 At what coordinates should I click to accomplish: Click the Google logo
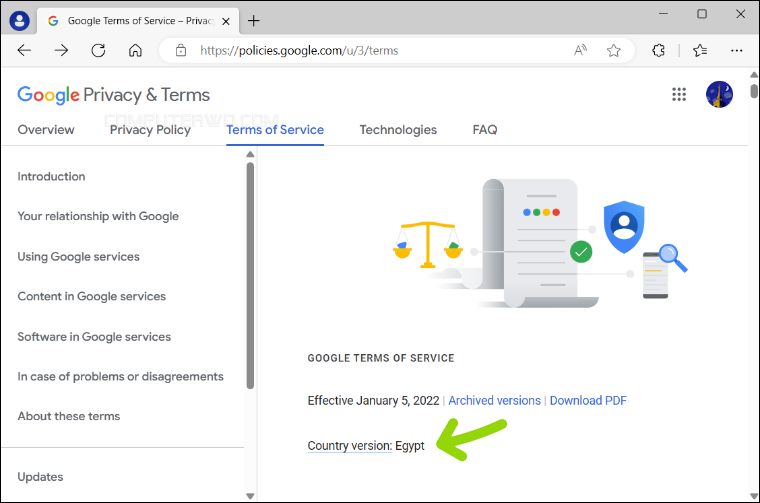point(48,95)
